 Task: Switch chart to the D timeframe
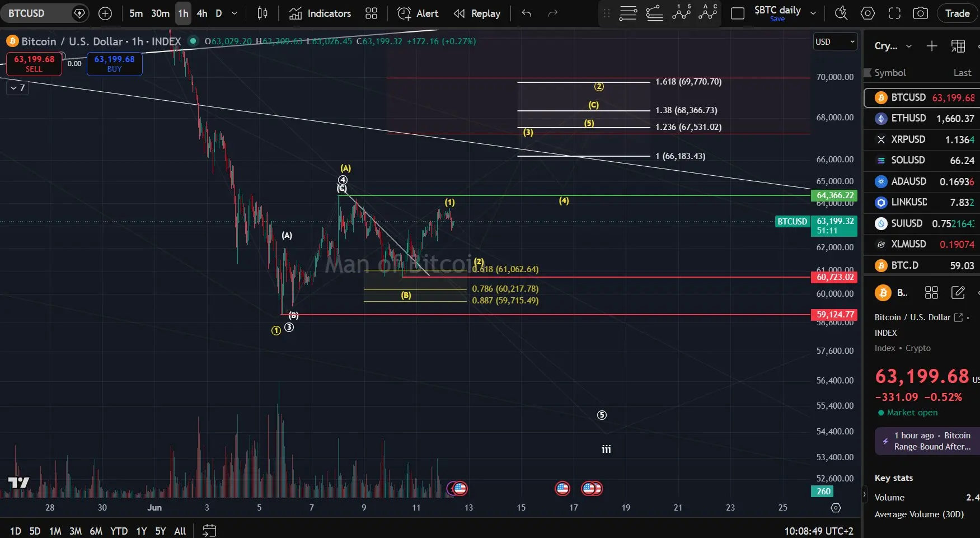click(219, 13)
